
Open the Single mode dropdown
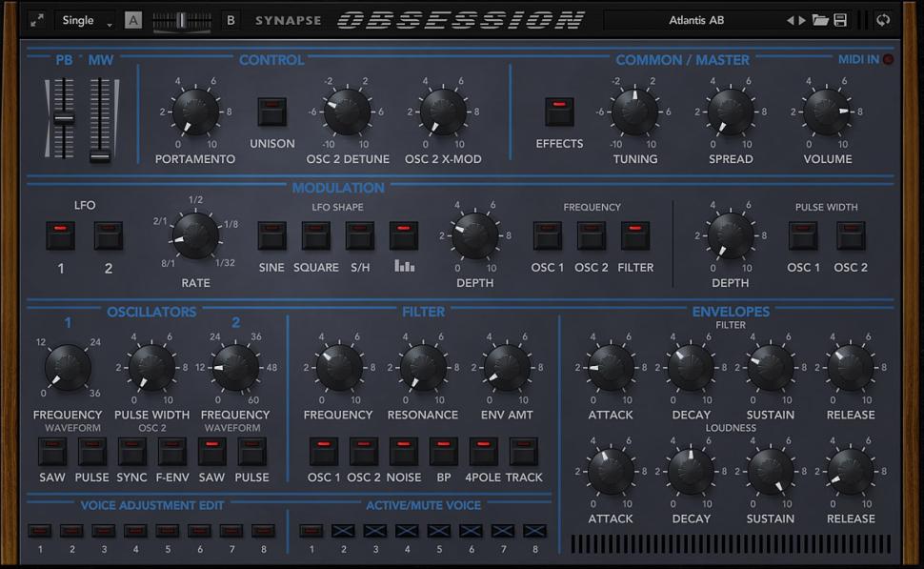click(85, 20)
